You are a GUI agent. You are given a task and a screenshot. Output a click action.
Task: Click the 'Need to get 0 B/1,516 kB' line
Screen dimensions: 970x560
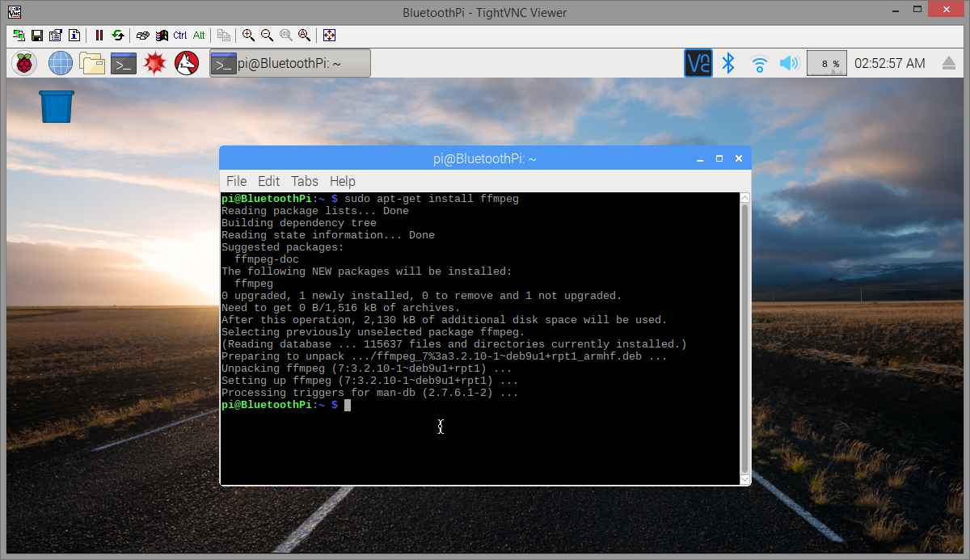[x=340, y=308]
